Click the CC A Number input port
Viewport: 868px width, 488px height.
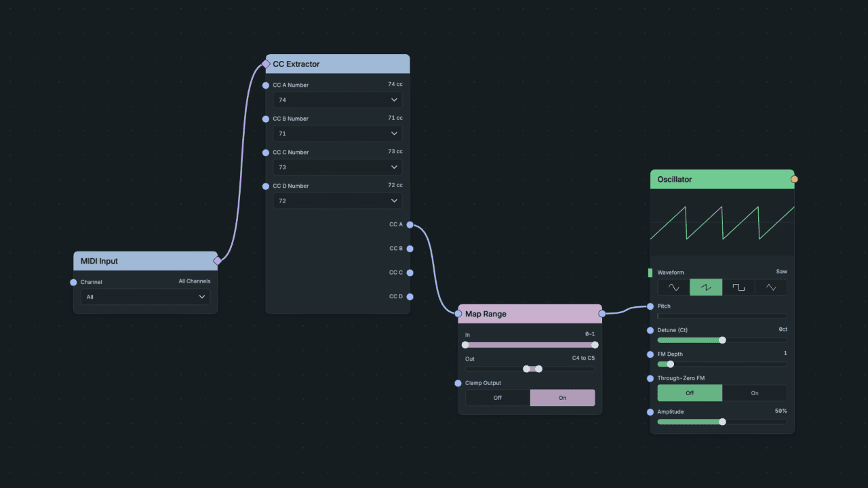[x=266, y=85]
